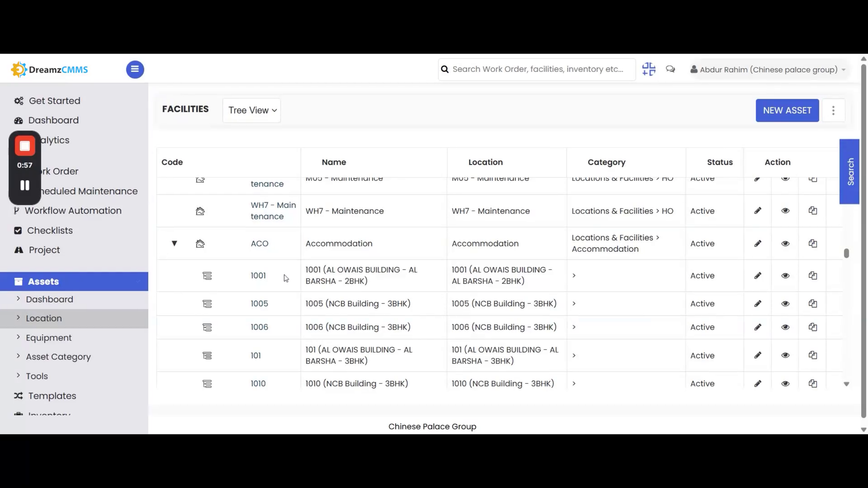Open facility code link ACO
Screen dimensions: 868x488
coord(260,244)
